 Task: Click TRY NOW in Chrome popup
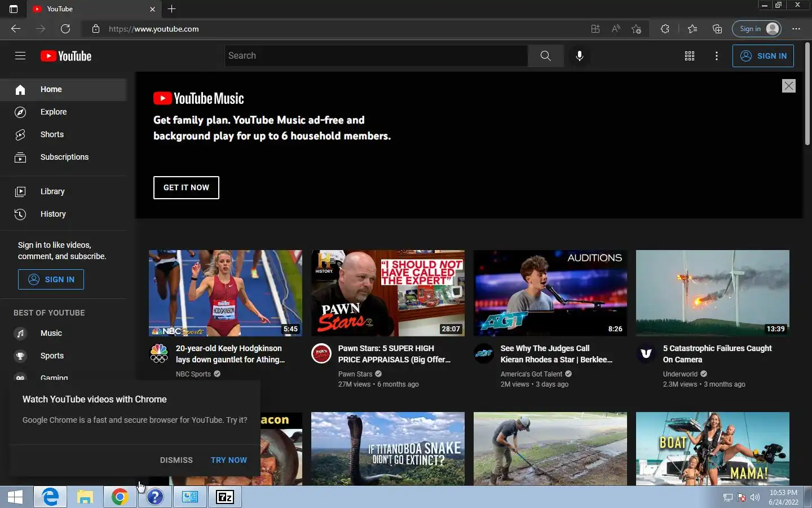(x=229, y=460)
